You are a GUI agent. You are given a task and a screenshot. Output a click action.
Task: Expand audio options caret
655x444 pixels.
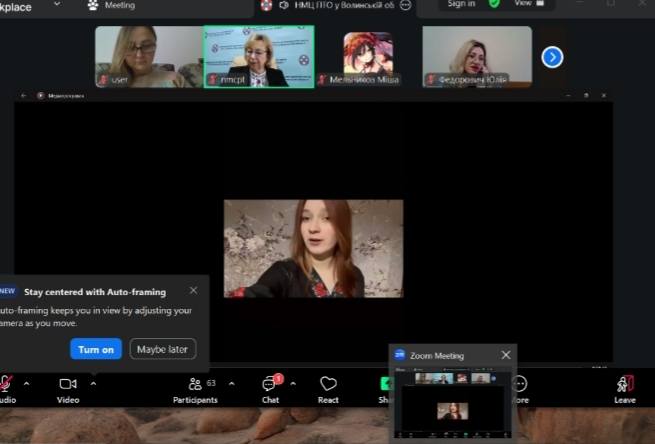tap(26, 383)
